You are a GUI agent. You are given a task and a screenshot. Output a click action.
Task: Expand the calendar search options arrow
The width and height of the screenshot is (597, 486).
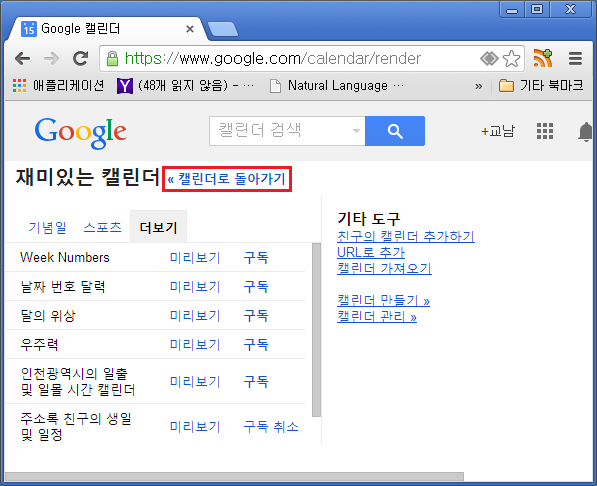356,131
